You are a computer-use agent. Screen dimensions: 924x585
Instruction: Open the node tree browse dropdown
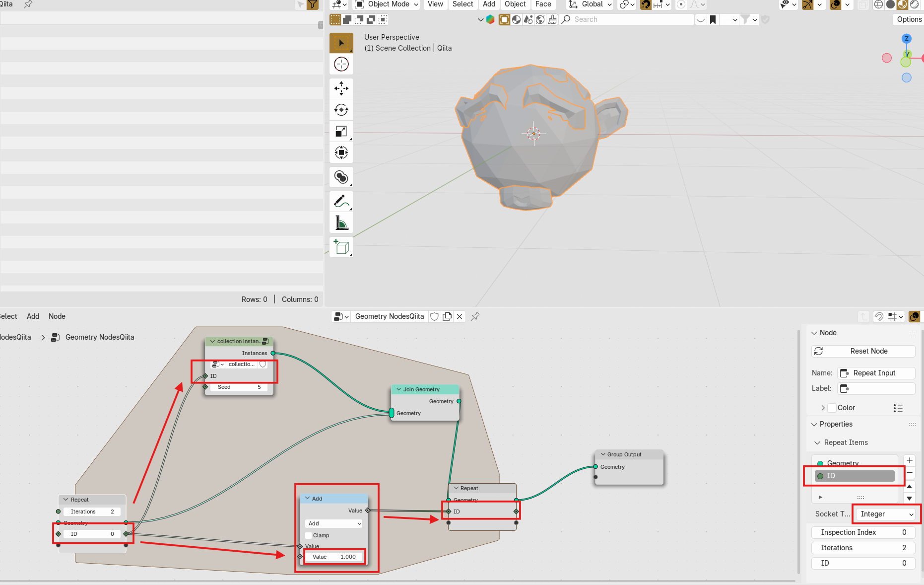pos(341,316)
